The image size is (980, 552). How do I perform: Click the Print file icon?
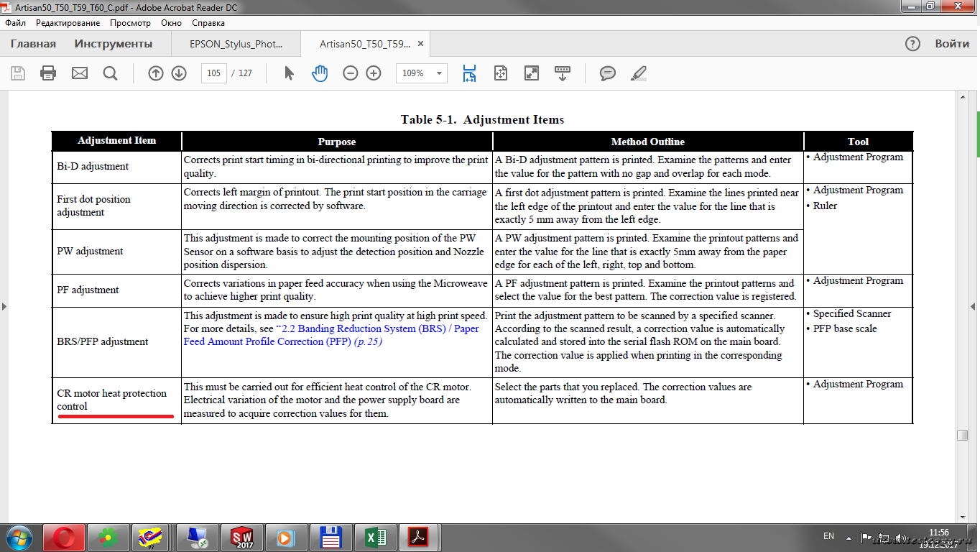tap(48, 73)
